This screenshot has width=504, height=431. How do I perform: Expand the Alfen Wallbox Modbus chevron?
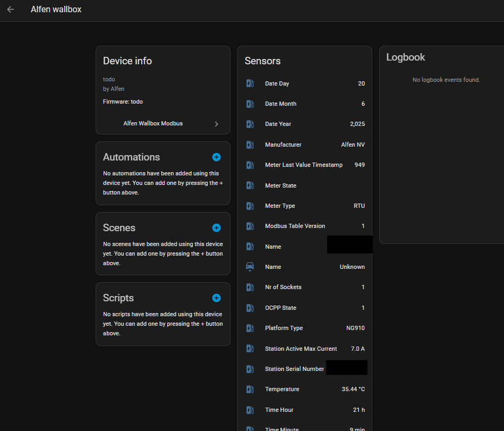coord(216,124)
